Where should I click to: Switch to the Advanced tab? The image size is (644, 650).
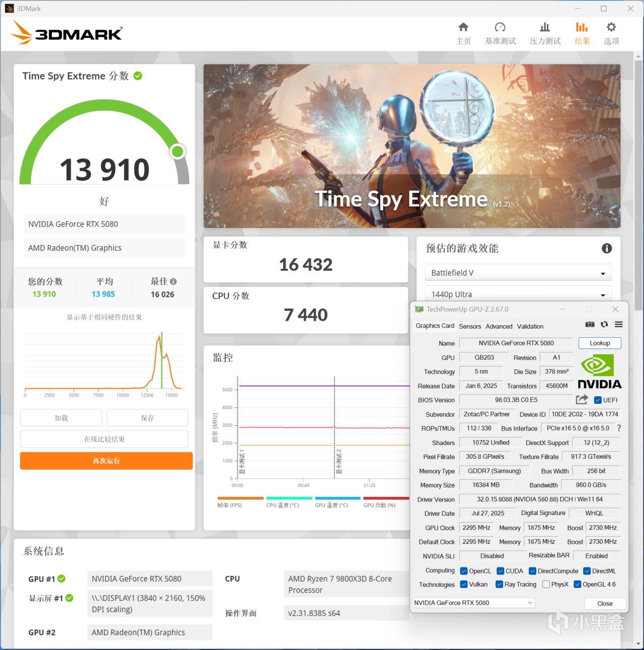pyautogui.click(x=499, y=326)
